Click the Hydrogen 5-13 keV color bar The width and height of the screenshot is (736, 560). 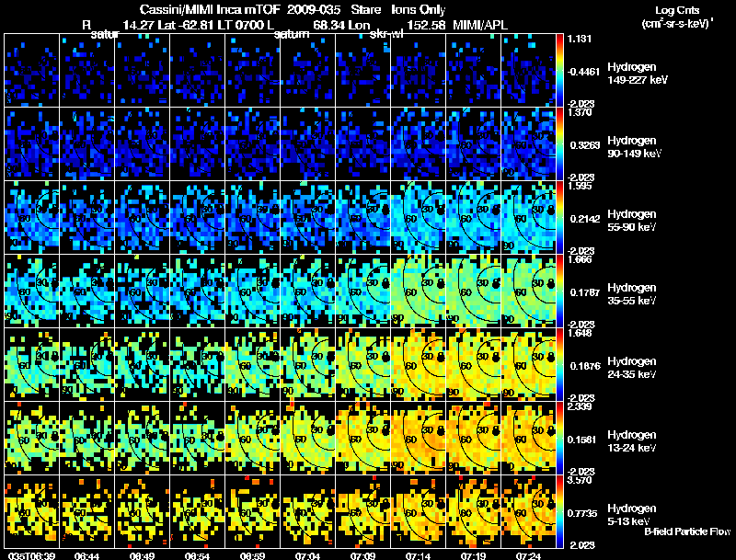point(559,511)
